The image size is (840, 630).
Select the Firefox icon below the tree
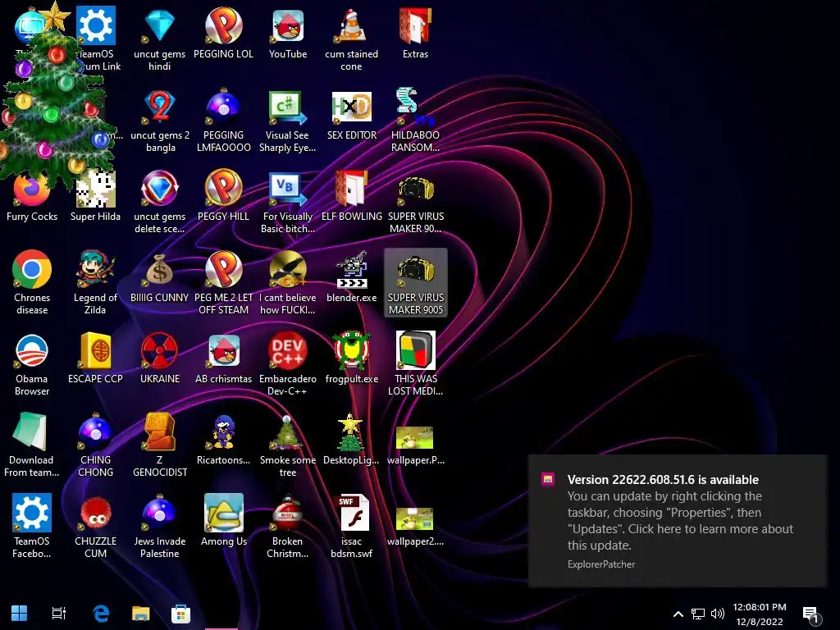click(x=32, y=189)
